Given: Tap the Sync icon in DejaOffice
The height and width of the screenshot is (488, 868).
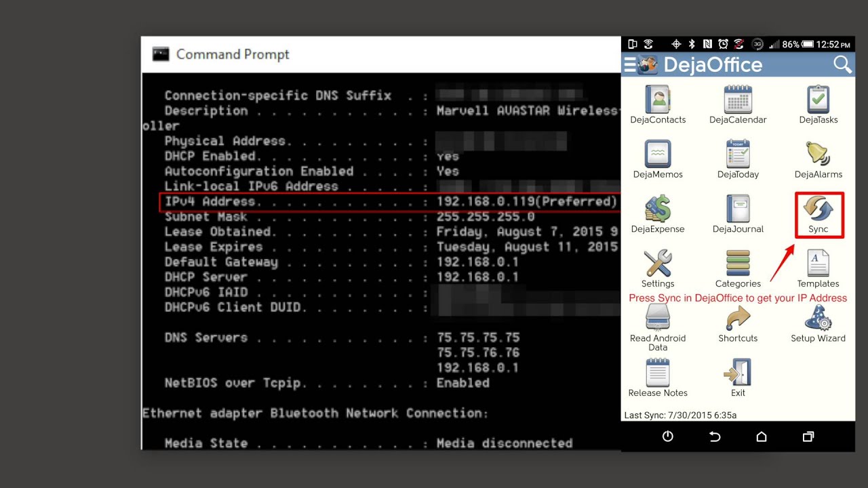Looking at the screenshot, I should (819, 210).
